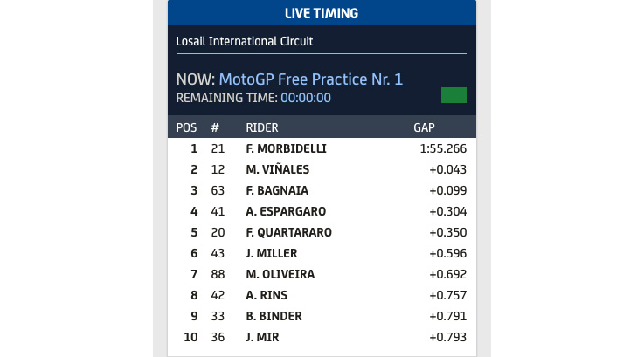Viewport: 644px width, 357px height.
Task: Click the GAP column header
Action: point(424,127)
